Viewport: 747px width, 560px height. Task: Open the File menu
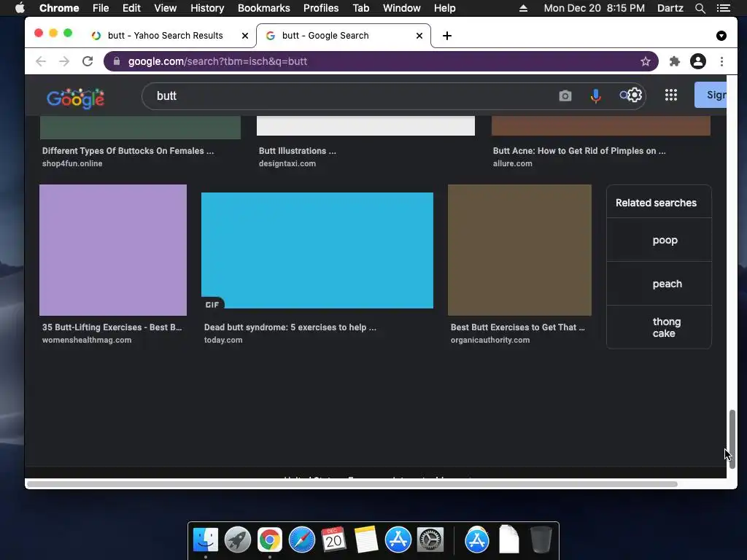coord(101,8)
